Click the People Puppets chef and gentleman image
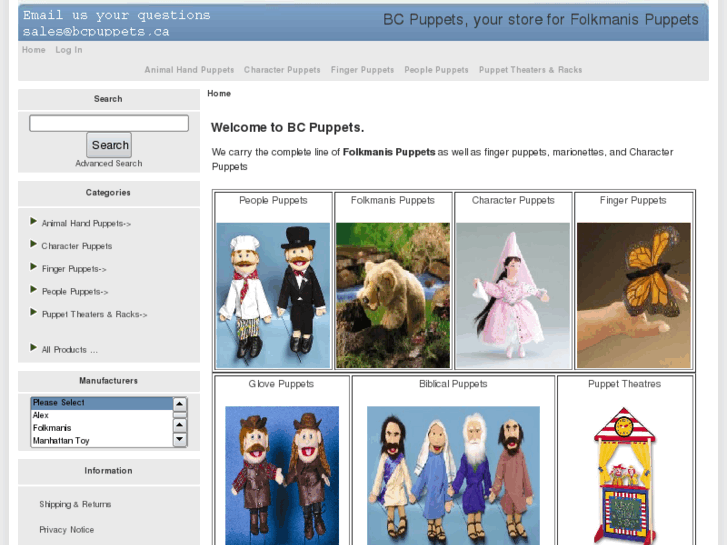The width and height of the screenshot is (727, 545). click(273, 295)
